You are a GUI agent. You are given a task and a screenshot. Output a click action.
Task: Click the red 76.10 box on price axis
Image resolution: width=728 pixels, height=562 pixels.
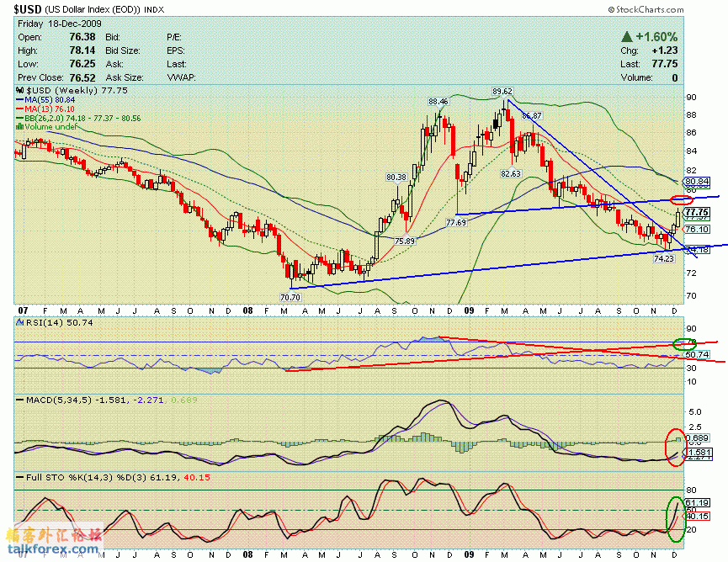pos(696,229)
